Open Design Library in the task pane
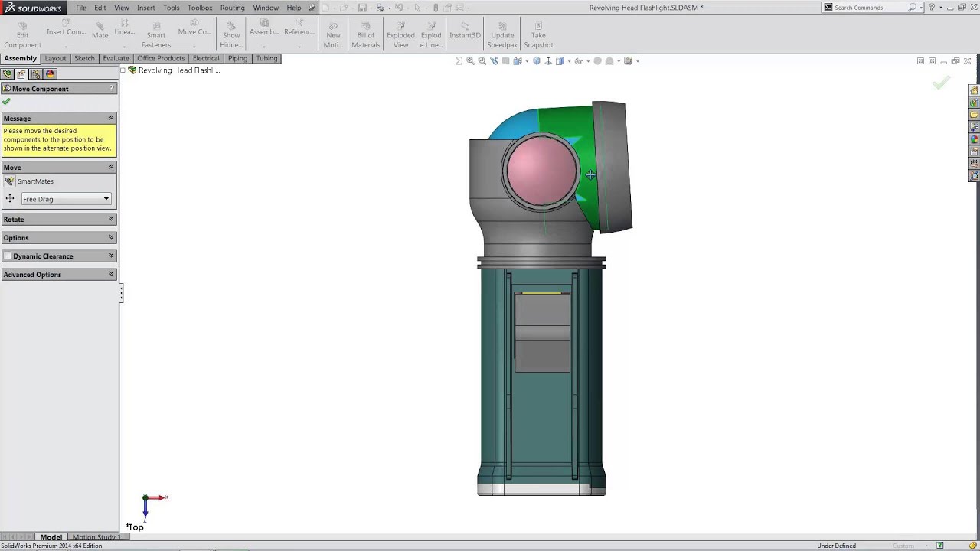The height and width of the screenshot is (551, 980). [974, 103]
